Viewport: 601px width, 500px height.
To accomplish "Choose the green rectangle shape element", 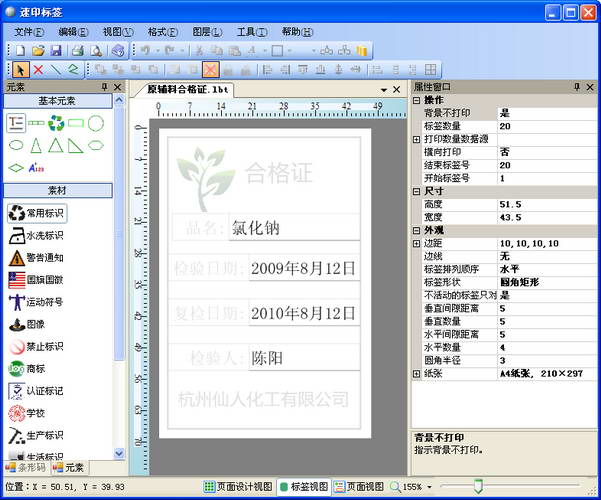I will point(76,123).
